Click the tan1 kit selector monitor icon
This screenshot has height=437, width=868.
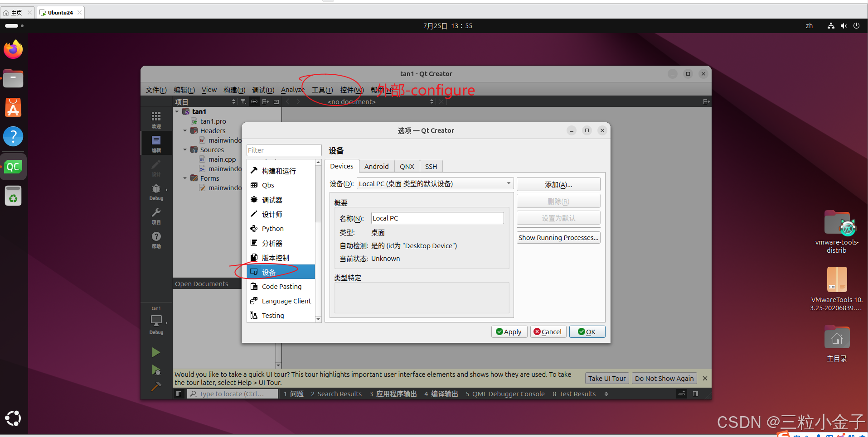tap(156, 321)
